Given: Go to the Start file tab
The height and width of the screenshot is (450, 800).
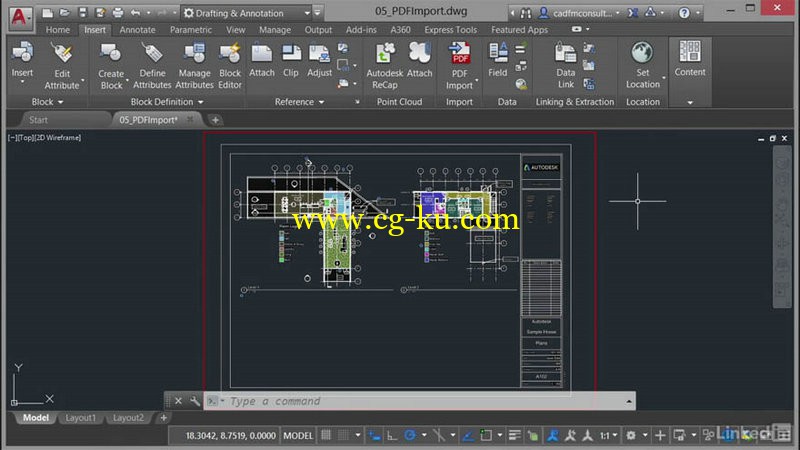Looking at the screenshot, I should pos(38,120).
